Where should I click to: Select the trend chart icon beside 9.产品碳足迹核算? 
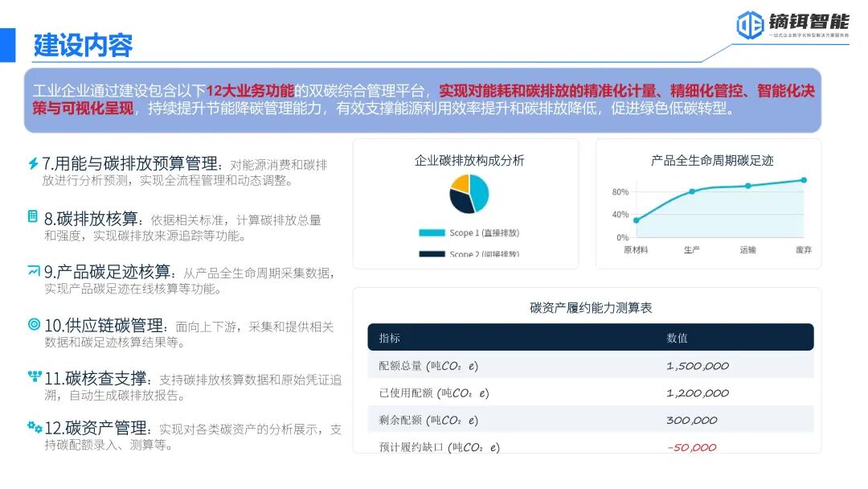(33, 270)
